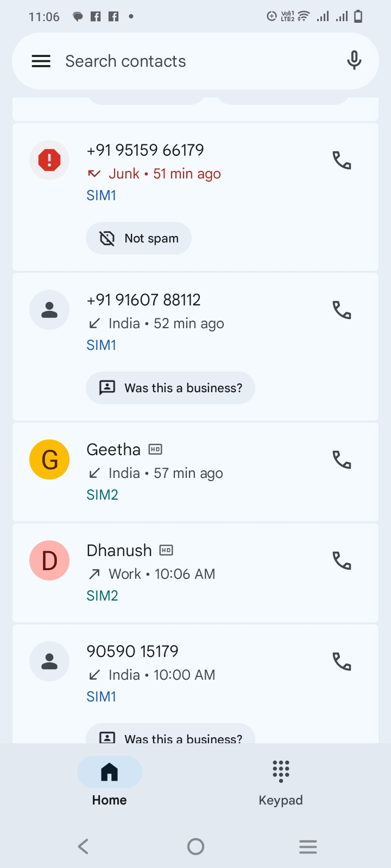Open Geetha's yellow G avatar

click(x=49, y=459)
